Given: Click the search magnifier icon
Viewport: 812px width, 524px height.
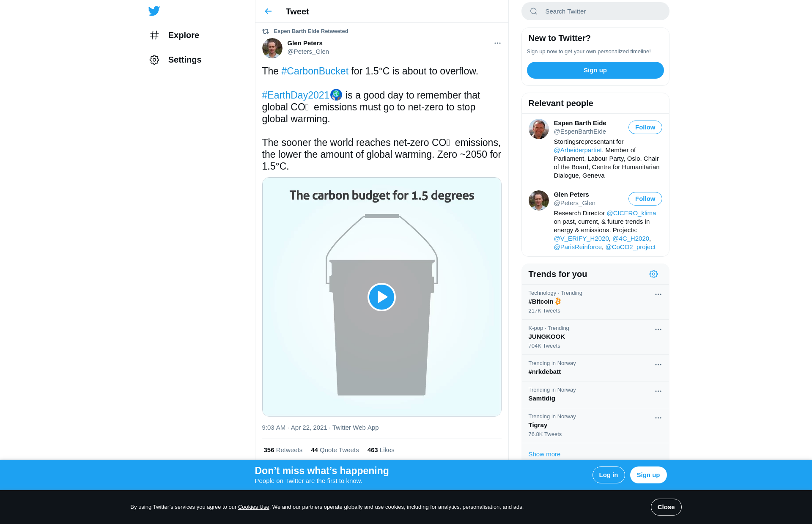Looking at the screenshot, I should point(534,11).
